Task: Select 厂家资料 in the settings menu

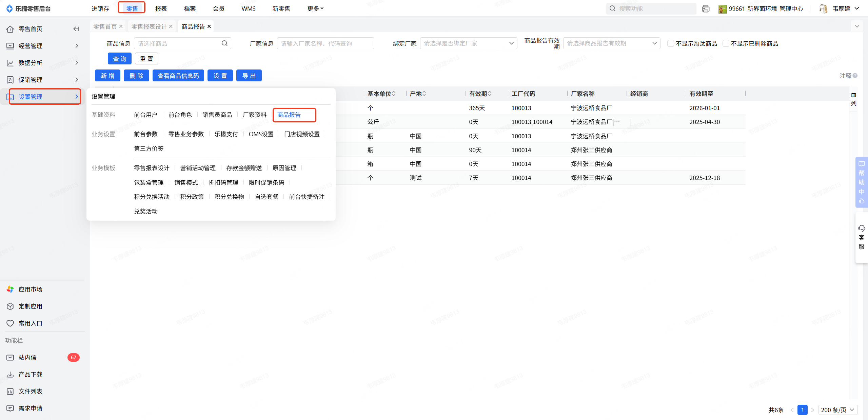Action: [x=255, y=115]
